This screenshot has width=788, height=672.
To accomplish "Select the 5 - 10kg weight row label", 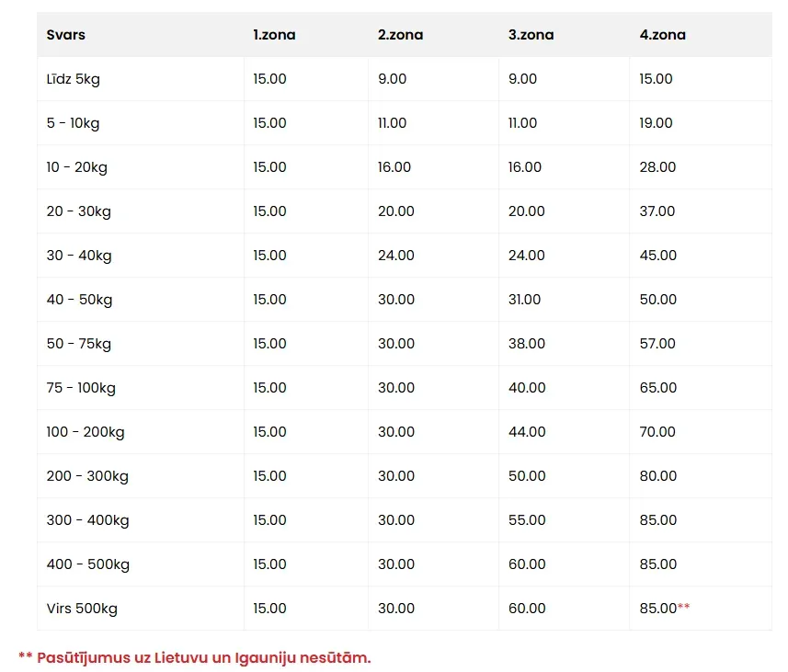I will 74,123.
